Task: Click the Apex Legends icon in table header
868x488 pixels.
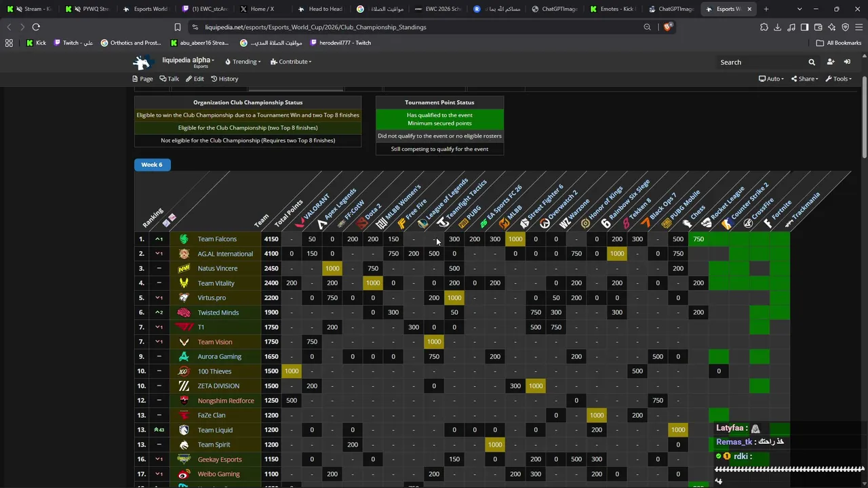Action: pyautogui.click(x=321, y=224)
